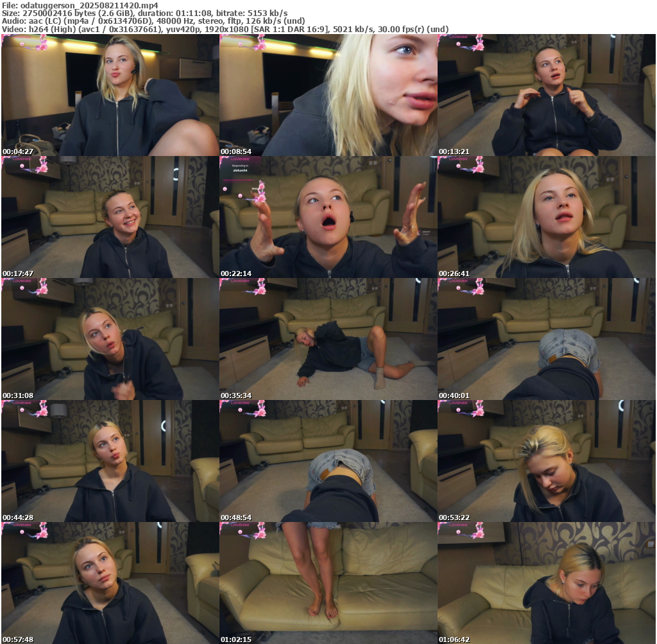Screen dimensions: 657x644
Task: Select the frame at 00:57:48
Action: pyautogui.click(x=110, y=583)
